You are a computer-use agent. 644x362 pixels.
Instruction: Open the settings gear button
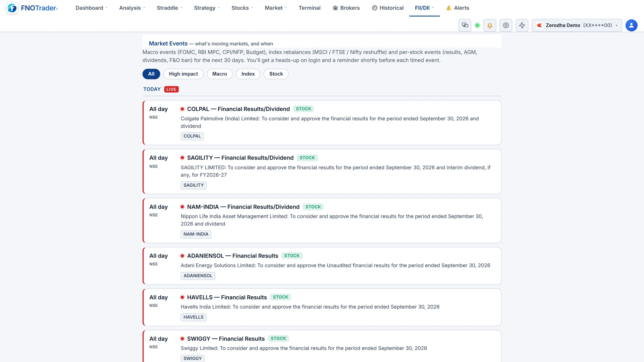pyautogui.click(x=506, y=25)
